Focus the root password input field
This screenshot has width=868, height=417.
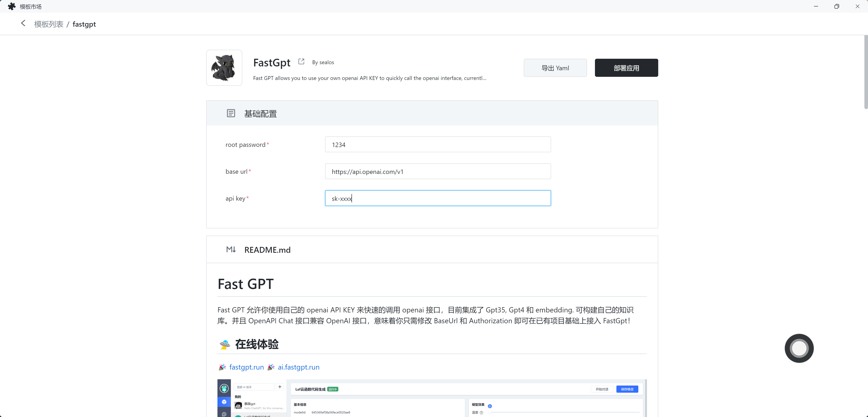[x=438, y=145]
